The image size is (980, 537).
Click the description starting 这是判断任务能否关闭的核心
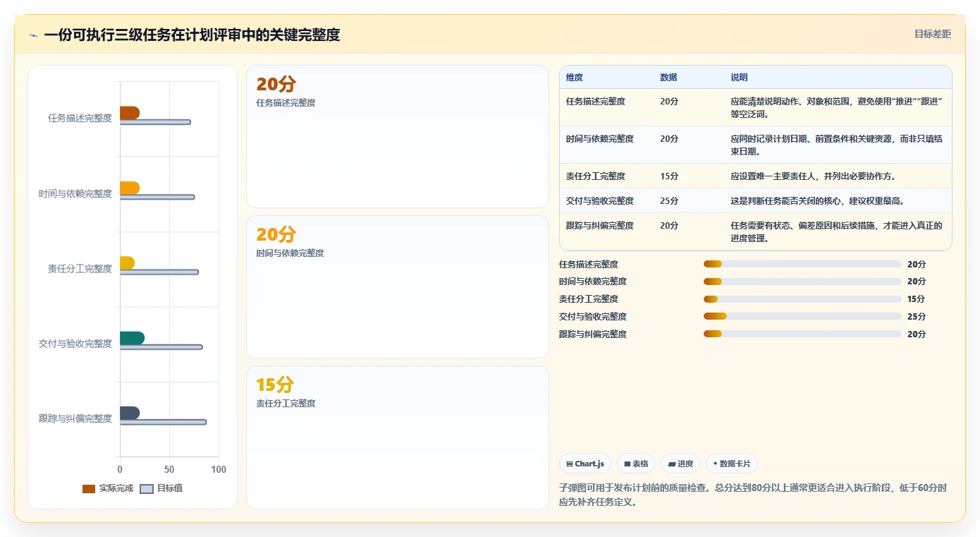(818, 200)
